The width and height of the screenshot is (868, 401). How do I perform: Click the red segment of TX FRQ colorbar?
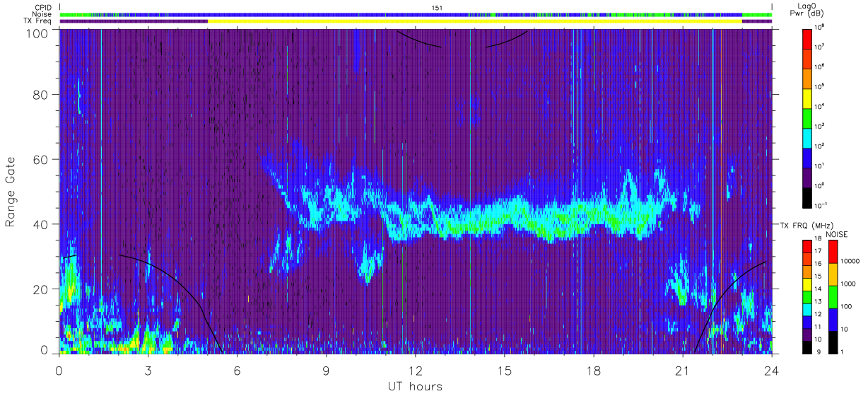pyautogui.click(x=807, y=245)
